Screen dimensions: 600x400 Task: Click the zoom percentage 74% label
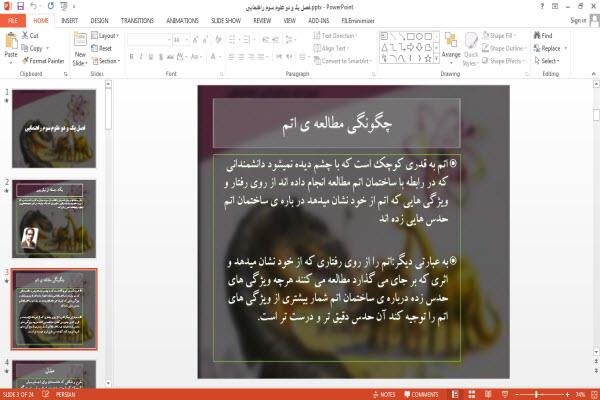click(x=580, y=395)
